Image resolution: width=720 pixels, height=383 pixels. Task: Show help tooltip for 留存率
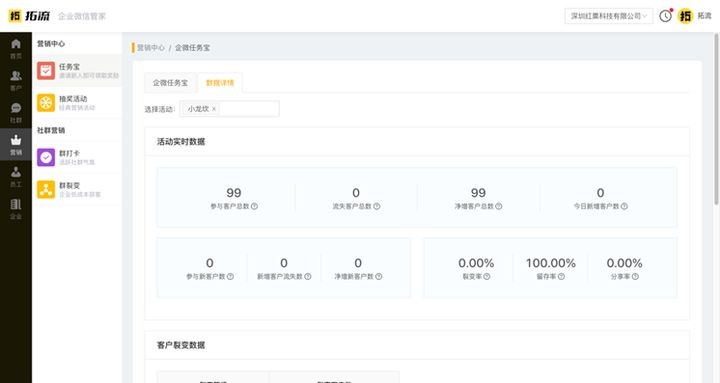pyautogui.click(x=561, y=276)
